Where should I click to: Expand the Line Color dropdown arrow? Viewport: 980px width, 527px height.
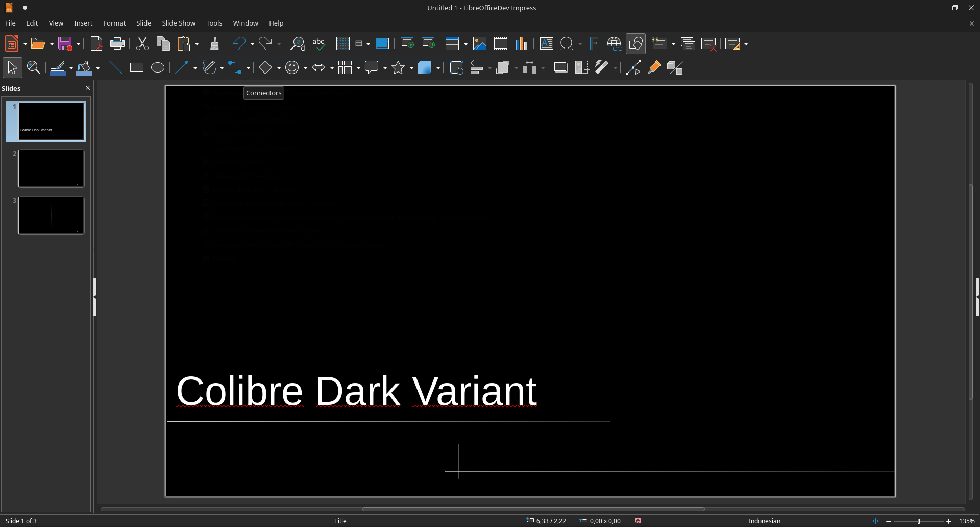pyautogui.click(x=71, y=68)
